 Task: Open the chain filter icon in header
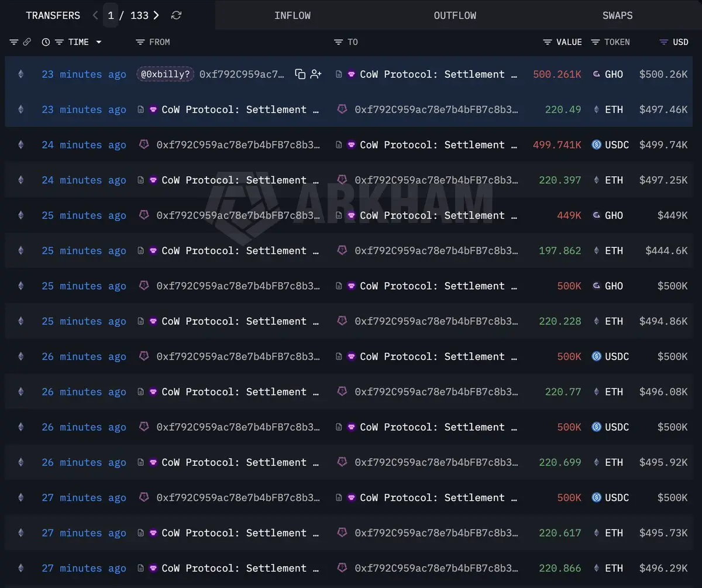coord(14,42)
